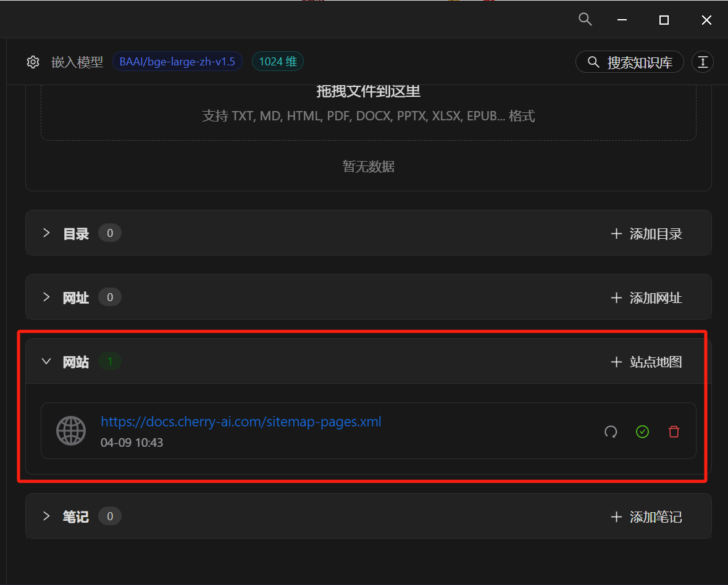The height and width of the screenshot is (585, 728).
Task: Click the magnifier icon in the title bar
Action: 585,19
